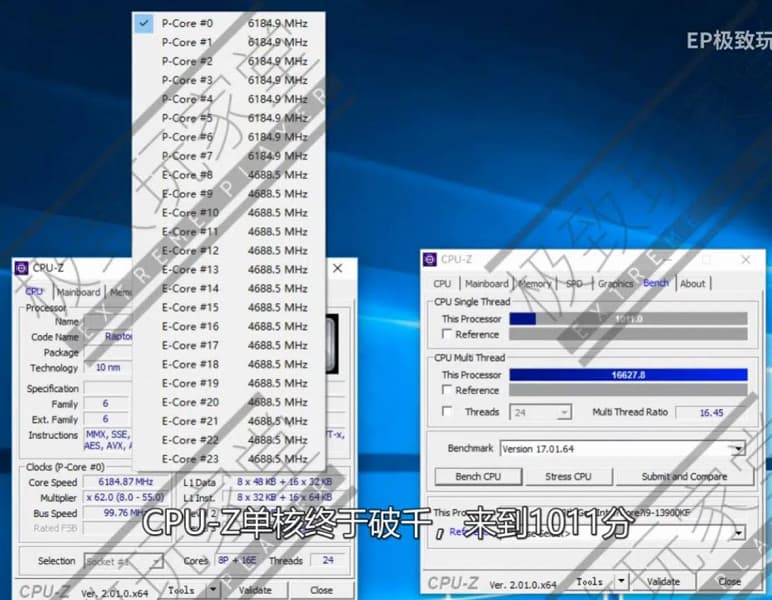
Task: Click the Stress CPU button
Action: tap(568, 476)
